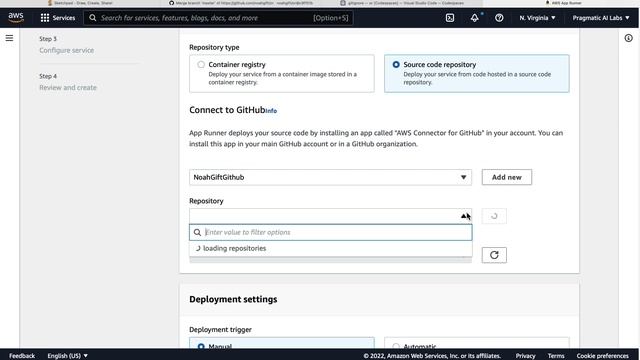The width and height of the screenshot is (640, 360).
Task: Click the Add new connection button
Action: tap(507, 177)
